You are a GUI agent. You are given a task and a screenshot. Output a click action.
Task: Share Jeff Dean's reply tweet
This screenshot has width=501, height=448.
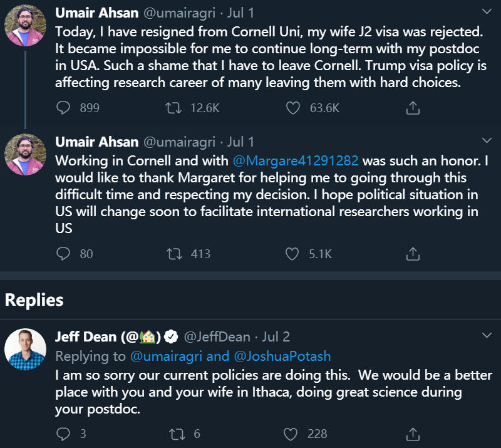[x=413, y=434]
